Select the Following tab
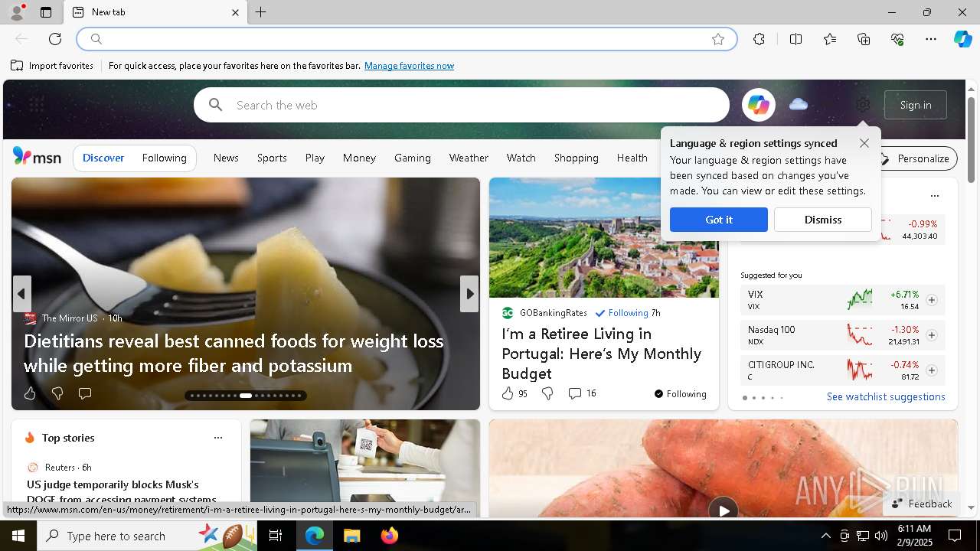Viewport: 980px width, 551px height. 164,158
